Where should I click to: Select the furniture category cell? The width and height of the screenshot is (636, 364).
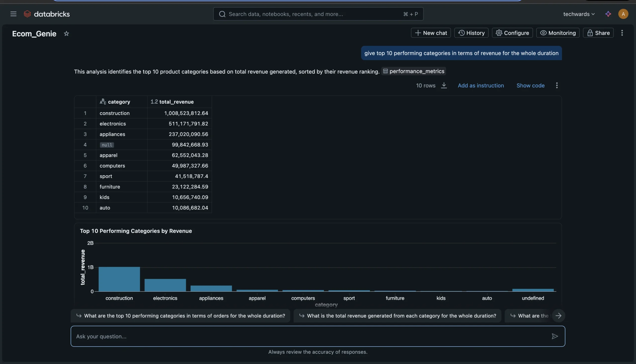(x=121, y=187)
